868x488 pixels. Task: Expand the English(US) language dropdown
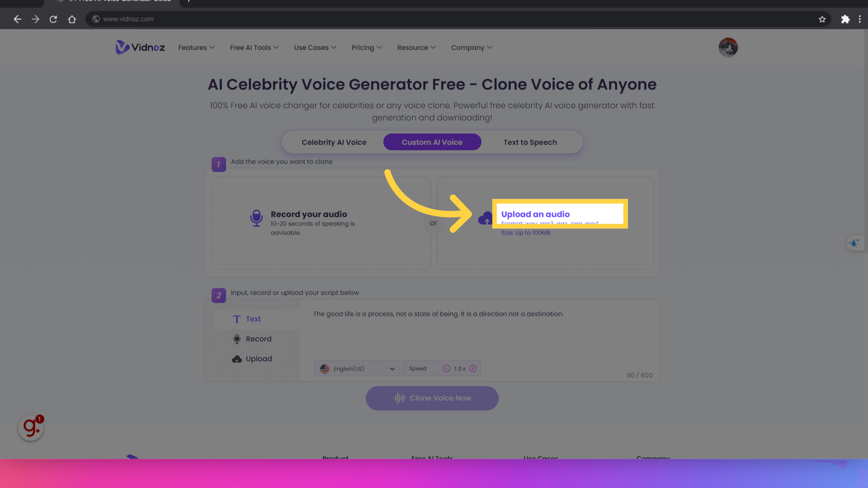(x=357, y=368)
